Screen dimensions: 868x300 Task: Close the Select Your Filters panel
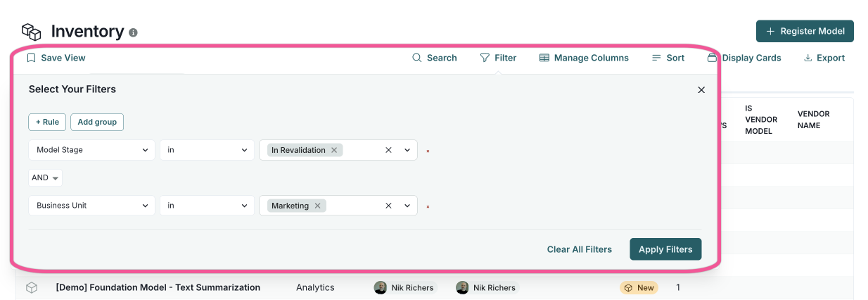tap(701, 90)
